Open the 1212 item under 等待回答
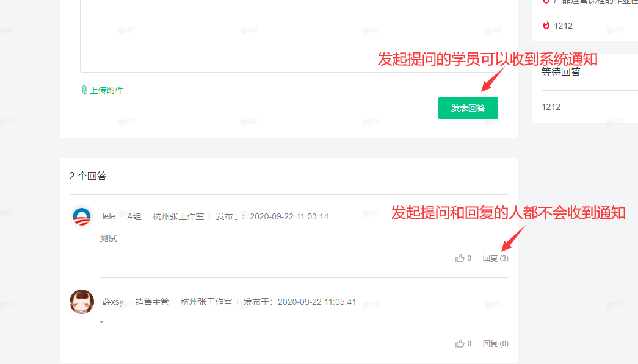Viewport: 638px width, 364px height. click(x=551, y=107)
